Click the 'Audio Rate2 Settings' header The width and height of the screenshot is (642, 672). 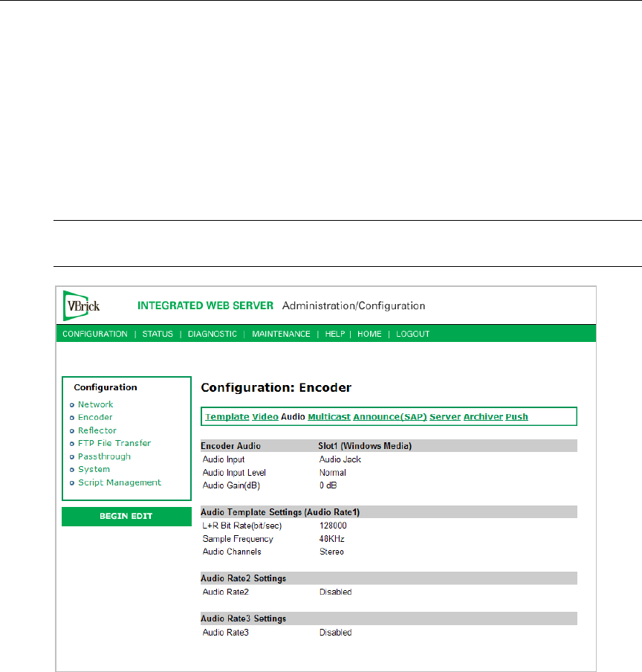[x=243, y=578]
